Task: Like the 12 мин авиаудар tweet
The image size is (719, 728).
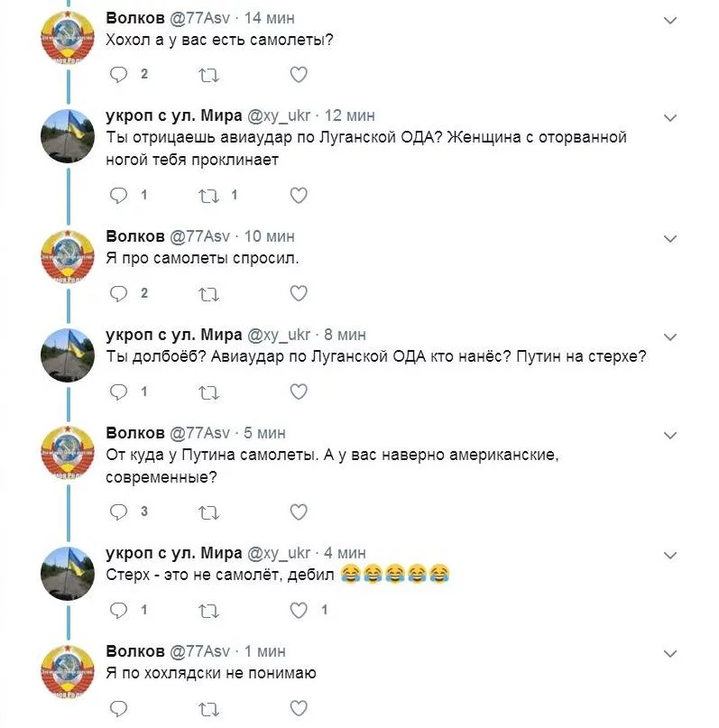Action: 299,195
